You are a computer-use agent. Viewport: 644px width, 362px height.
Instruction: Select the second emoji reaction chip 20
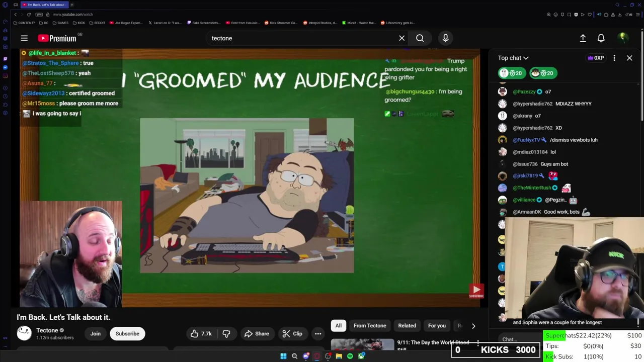click(543, 73)
